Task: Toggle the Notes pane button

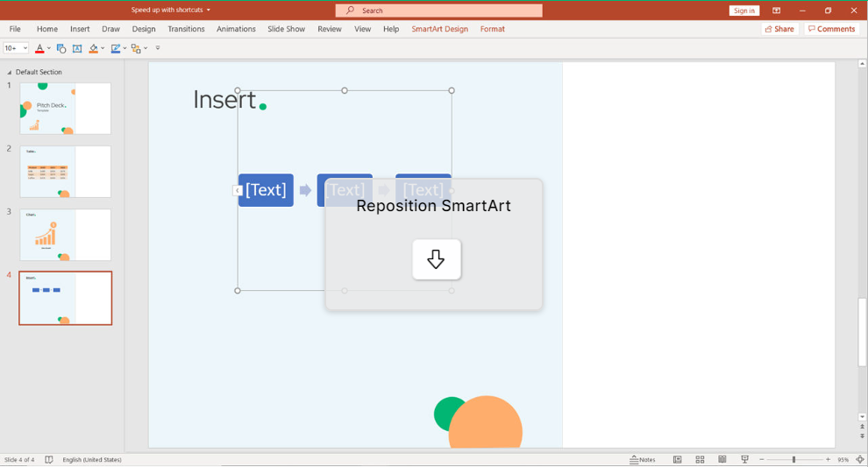Action: [x=642, y=460]
